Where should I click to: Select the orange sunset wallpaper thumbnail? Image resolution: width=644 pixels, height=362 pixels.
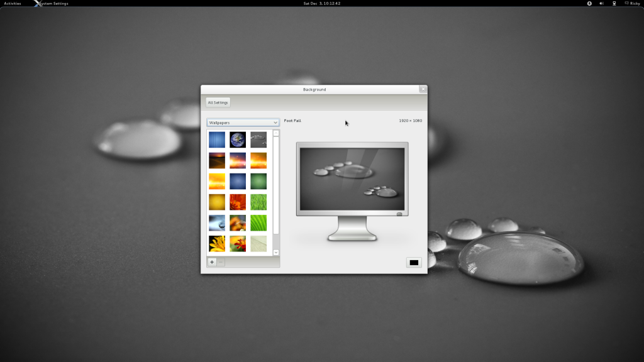pos(258,161)
